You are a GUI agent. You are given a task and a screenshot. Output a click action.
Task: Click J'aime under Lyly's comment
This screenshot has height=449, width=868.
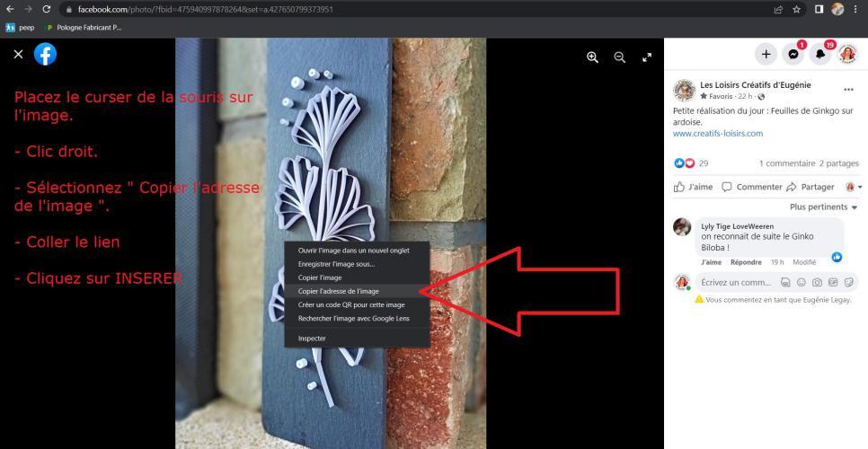pos(712,262)
